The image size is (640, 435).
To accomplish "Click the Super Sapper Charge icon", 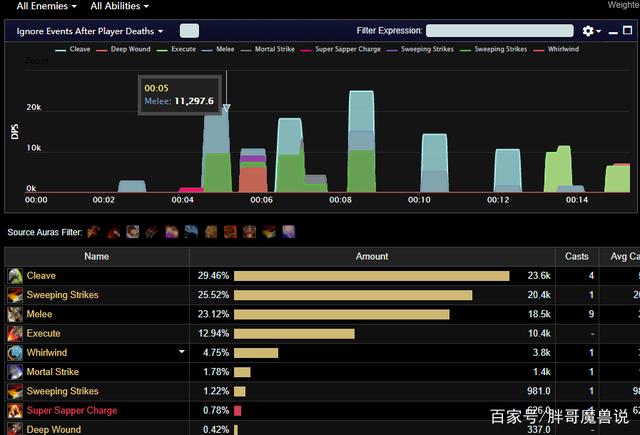I will tap(15, 411).
